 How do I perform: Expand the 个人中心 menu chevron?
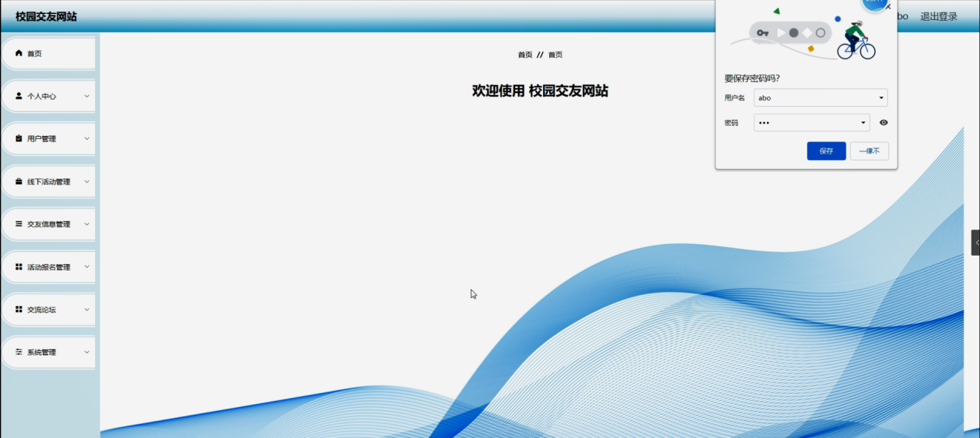86,96
